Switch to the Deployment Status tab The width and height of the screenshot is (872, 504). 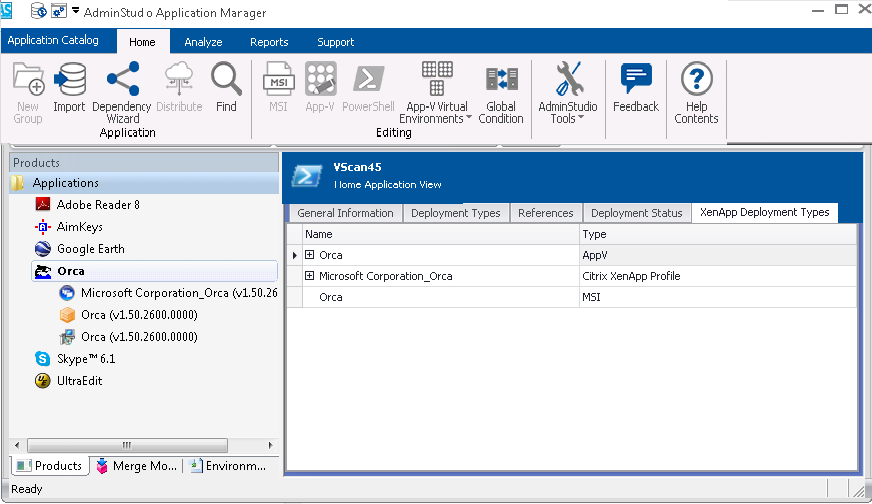(x=636, y=213)
